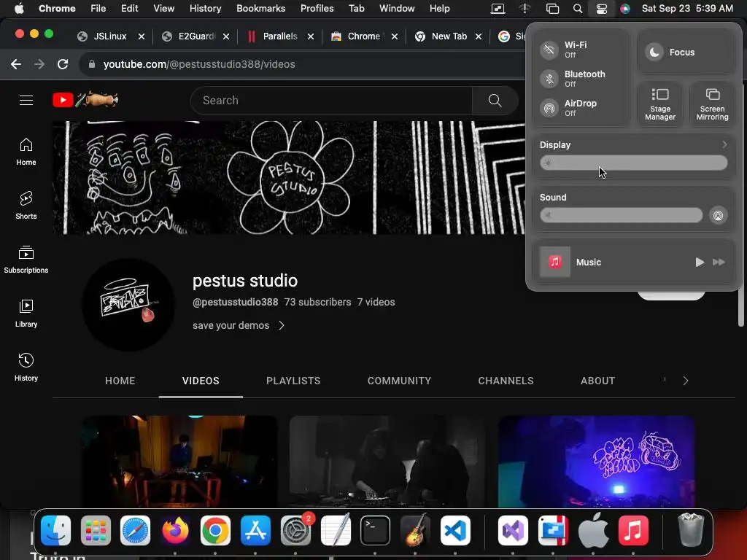Click the browser forward arrow
The height and width of the screenshot is (560, 747).
39,64
